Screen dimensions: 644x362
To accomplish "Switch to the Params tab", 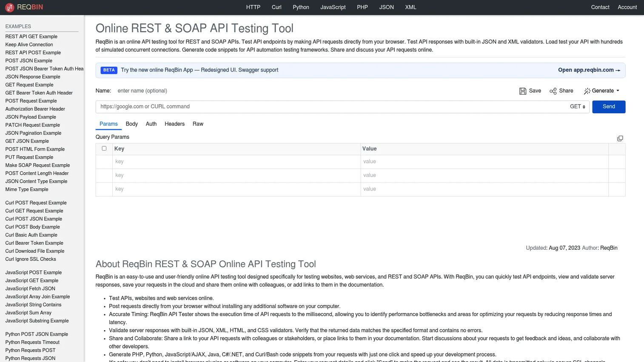I will (x=108, y=124).
